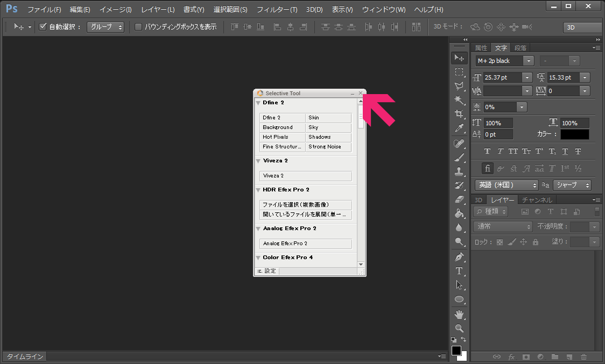The image size is (605, 364).
Task: Click the Background button in Dfine 2
Action: [x=283, y=127]
